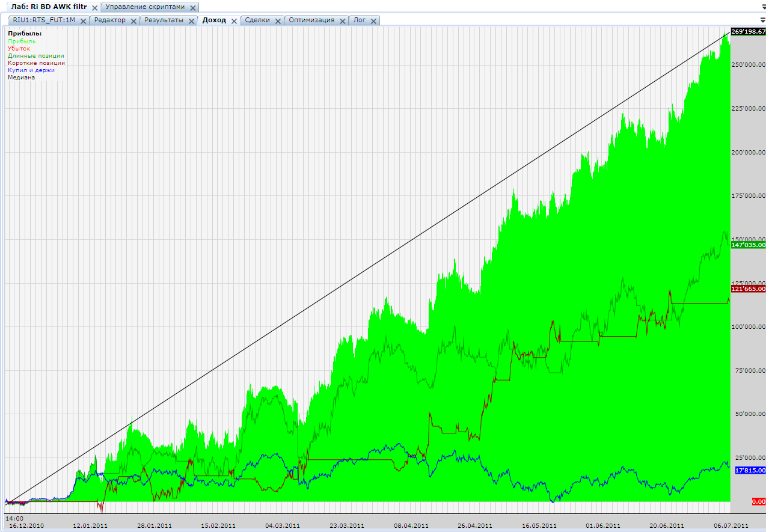Switch to the Оптимизация tab
Viewport: 766px width, 532px height.
(x=311, y=20)
